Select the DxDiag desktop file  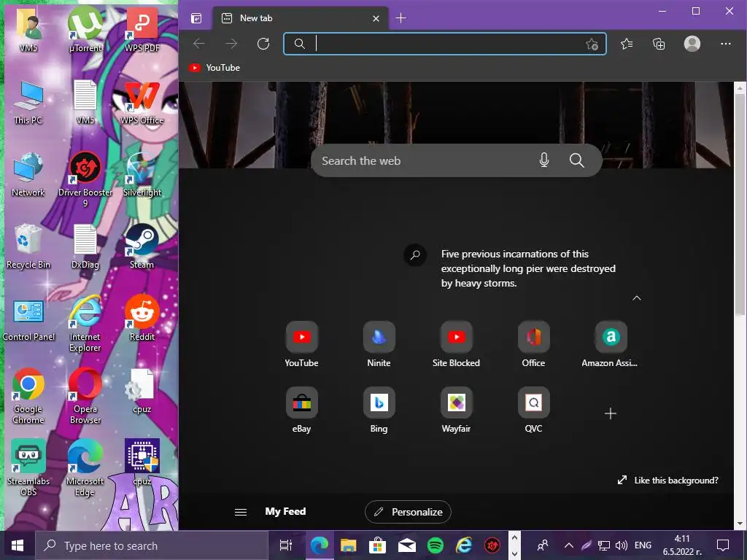coord(85,246)
